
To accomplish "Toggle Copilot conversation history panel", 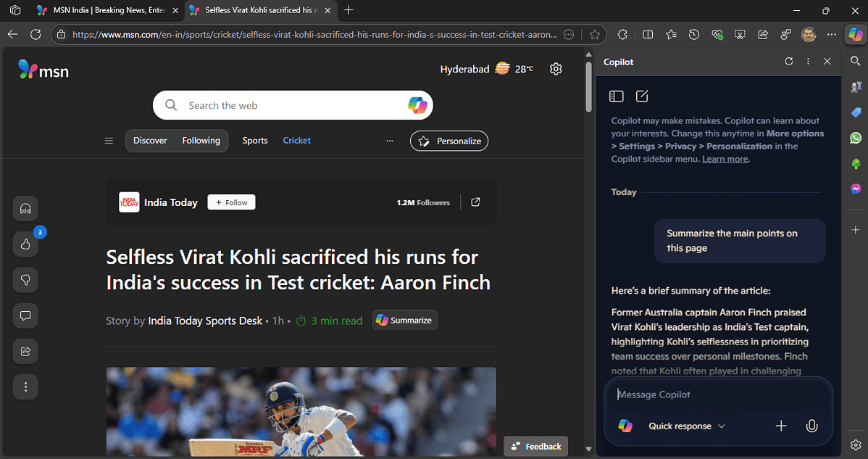I will [616, 96].
